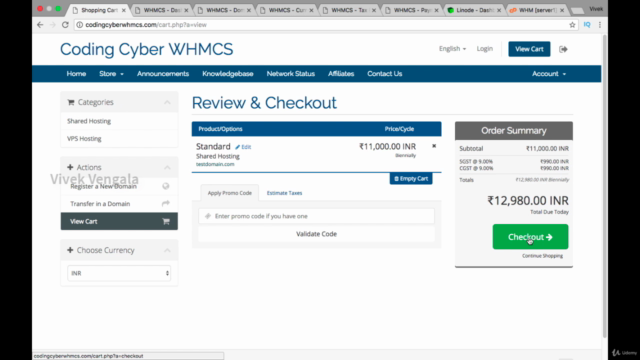The height and width of the screenshot is (360, 640).
Task: Click the Vivek profile name in Chrome
Action: pos(596,9)
